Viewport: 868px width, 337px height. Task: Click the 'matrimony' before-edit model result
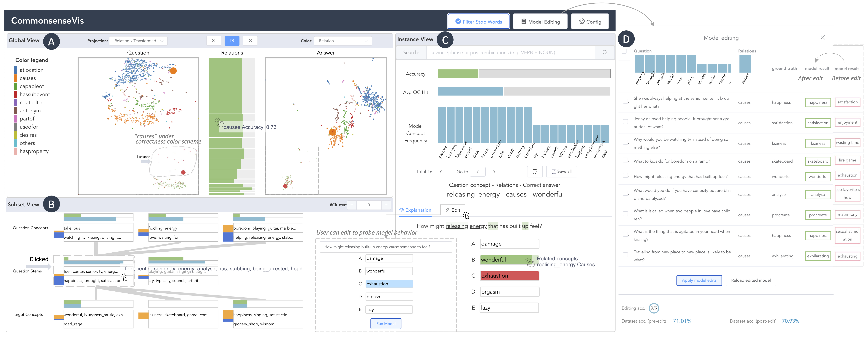[x=847, y=214]
